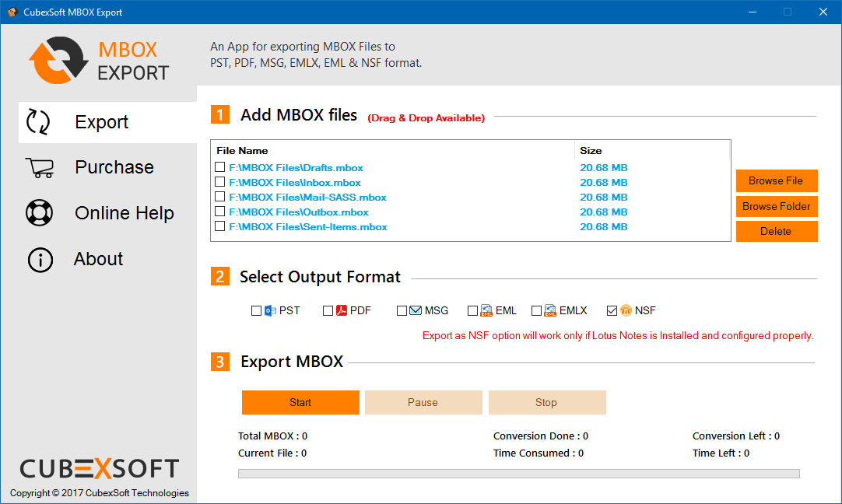Click the NSF Lotus Notes icon
The height and width of the screenshot is (504, 842).
[626, 311]
